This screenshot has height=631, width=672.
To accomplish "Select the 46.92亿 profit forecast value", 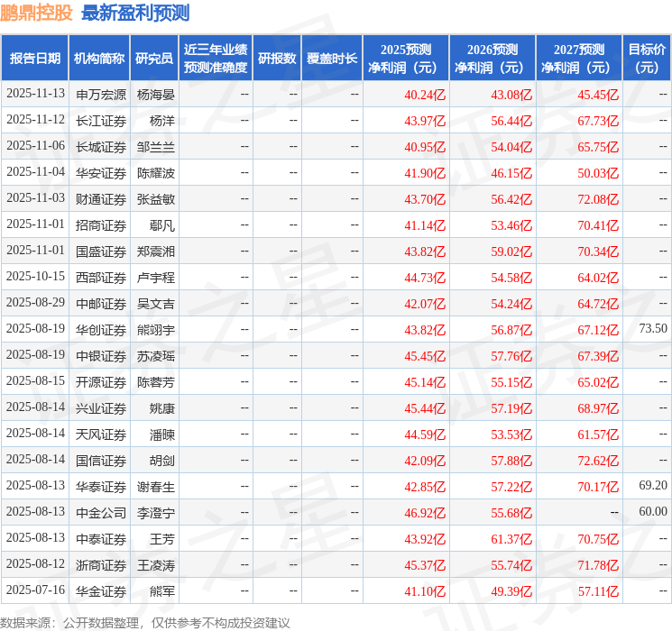I will click(425, 513).
